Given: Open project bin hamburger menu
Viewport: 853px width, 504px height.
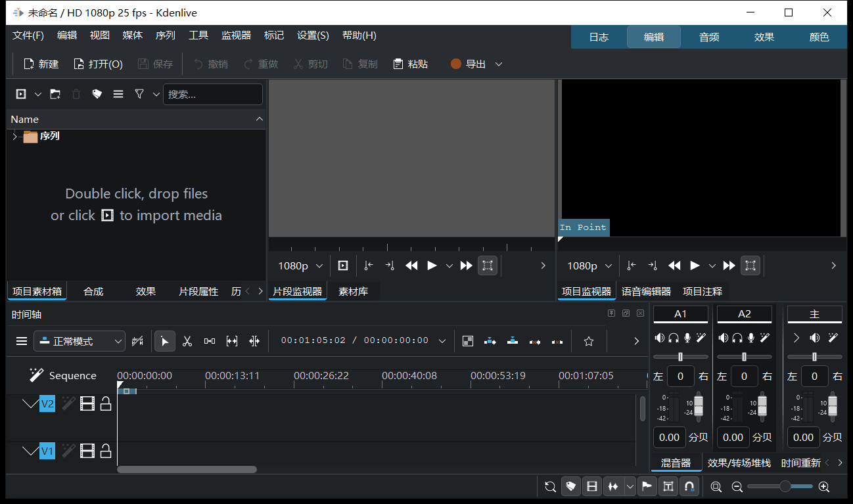Looking at the screenshot, I should point(118,94).
